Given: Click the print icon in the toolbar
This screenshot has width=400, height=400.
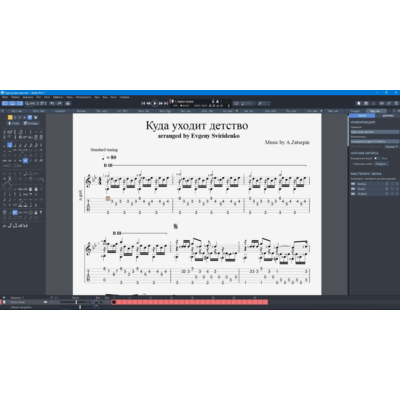Looking at the screenshot, I should click(x=68, y=103).
